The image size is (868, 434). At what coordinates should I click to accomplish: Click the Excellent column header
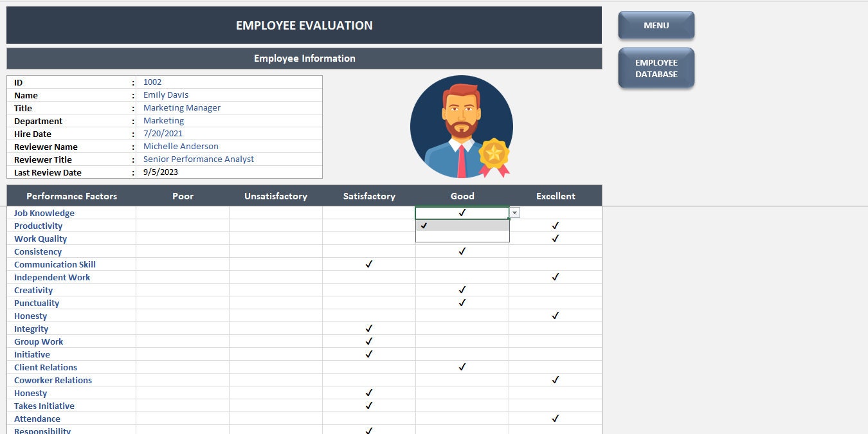[555, 196]
